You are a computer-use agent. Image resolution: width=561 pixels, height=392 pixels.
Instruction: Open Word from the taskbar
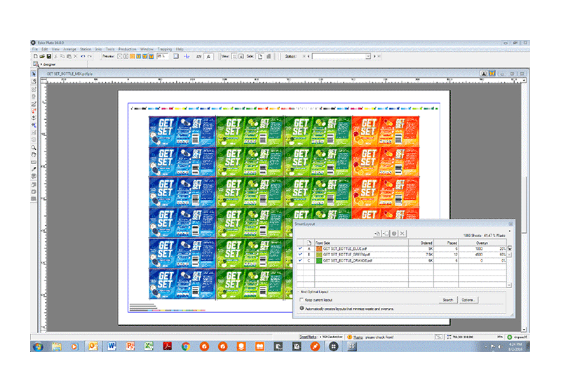111,346
